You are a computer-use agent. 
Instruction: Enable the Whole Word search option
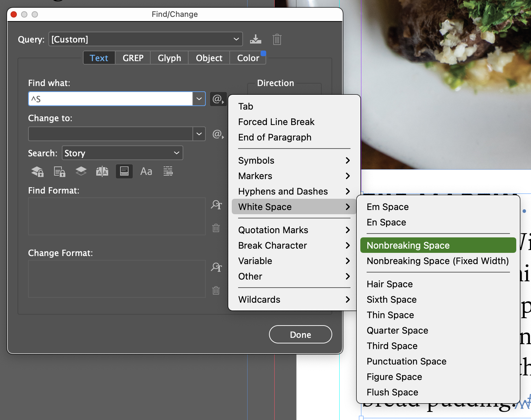point(168,171)
